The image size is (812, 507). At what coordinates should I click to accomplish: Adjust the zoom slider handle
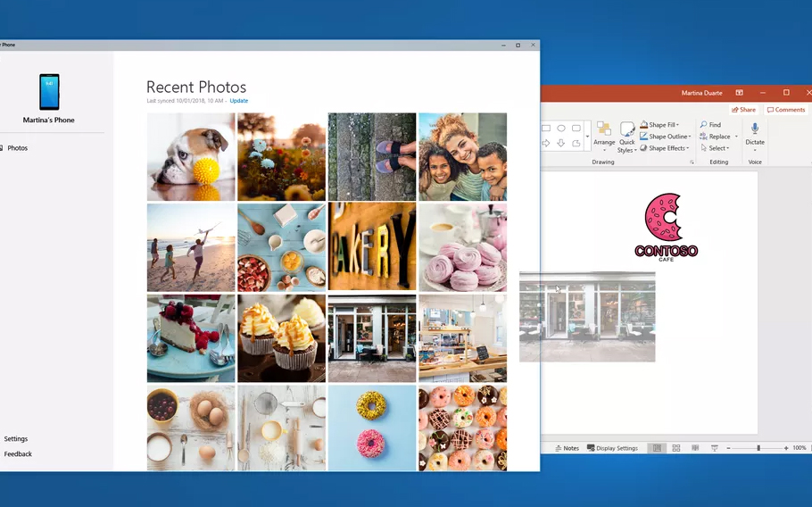pos(758,448)
